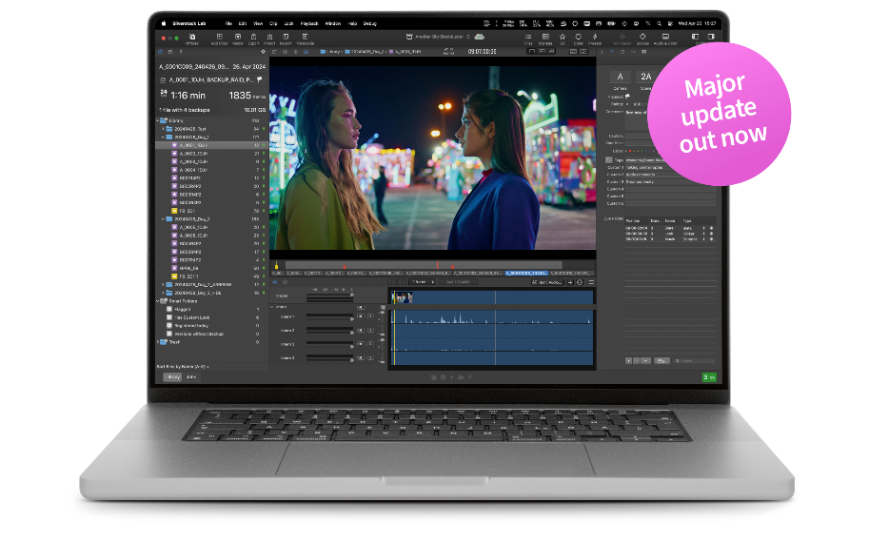The height and width of the screenshot is (547, 870).
Task: Click the green status badge bottom right
Action: point(709,377)
